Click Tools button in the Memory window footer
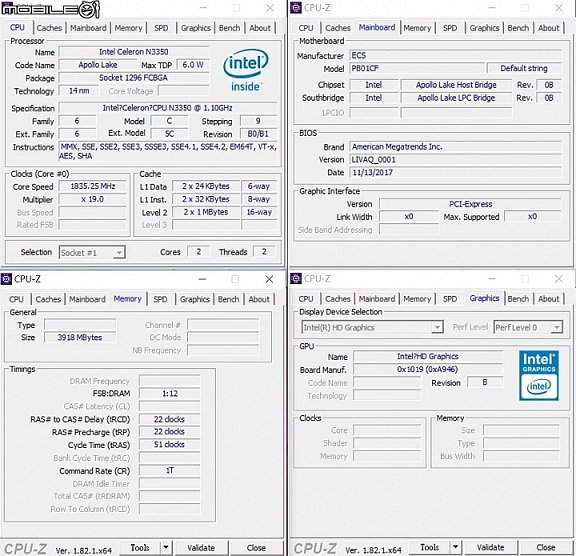The height and width of the screenshot is (556, 576). click(140, 548)
